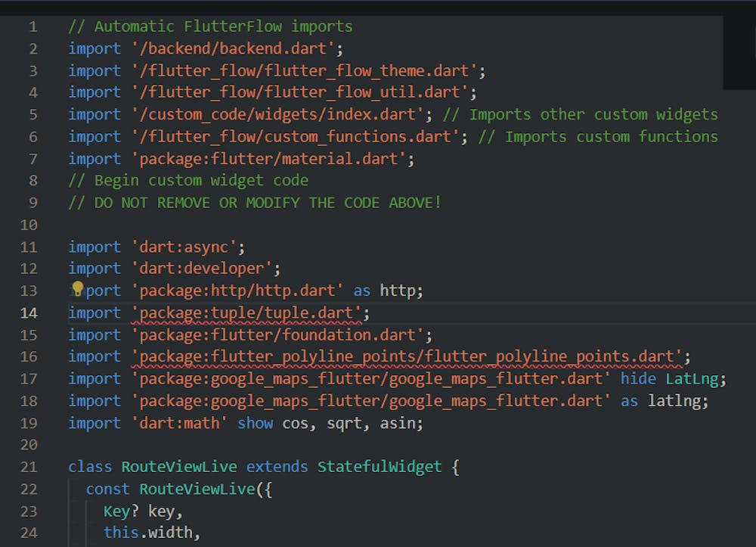Click line number 21 in the gutter
The height and width of the screenshot is (547, 756).
(28, 466)
